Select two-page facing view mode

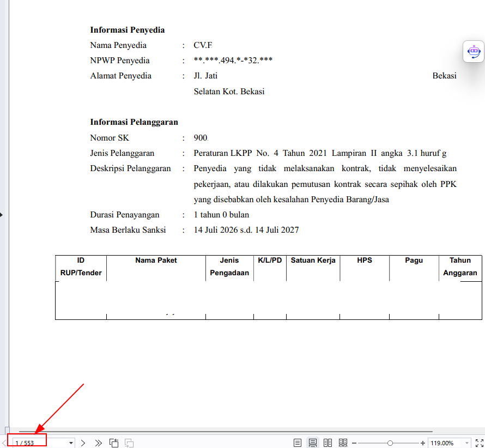click(328, 443)
